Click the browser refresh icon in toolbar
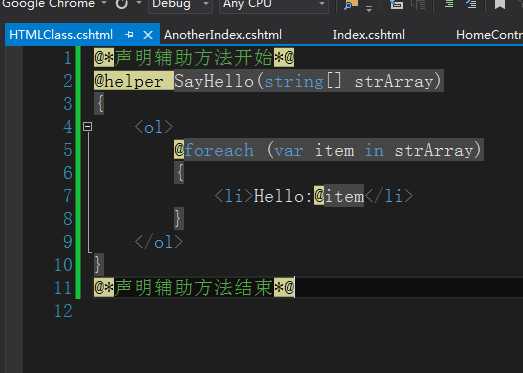523x373 pixels. tap(121, 4)
